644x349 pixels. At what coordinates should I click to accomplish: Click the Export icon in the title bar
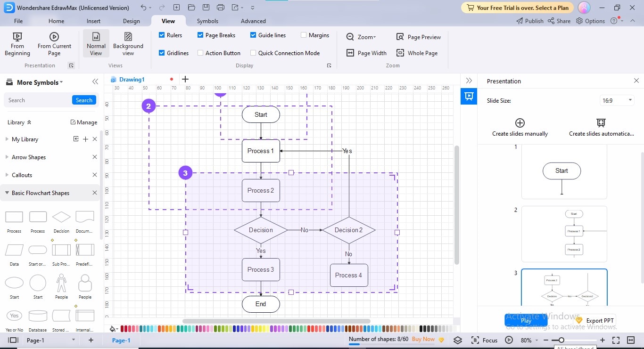click(235, 8)
